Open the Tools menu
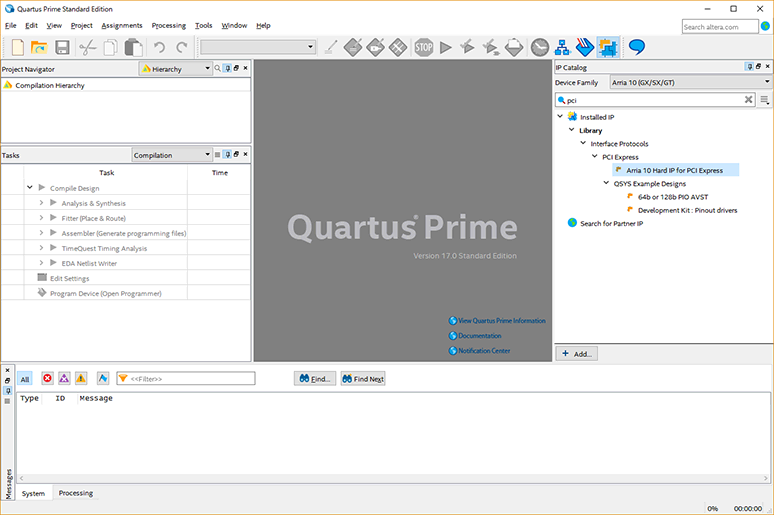The width and height of the screenshot is (774, 515). coord(203,26)
